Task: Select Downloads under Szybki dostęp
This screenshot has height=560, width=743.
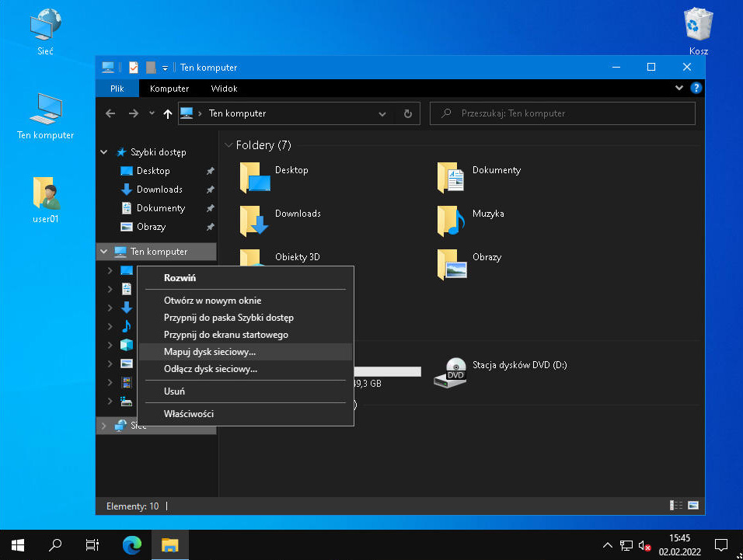Action: tap(159, 190)
